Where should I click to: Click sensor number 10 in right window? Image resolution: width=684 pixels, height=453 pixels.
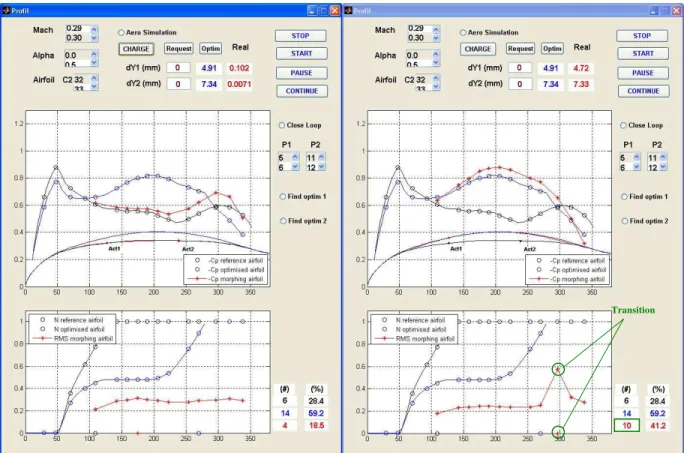(627, 425)
